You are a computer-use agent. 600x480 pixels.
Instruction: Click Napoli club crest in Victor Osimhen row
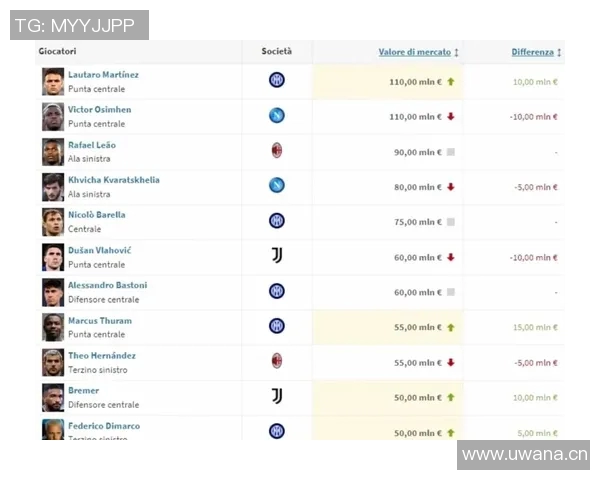(277, 115)
